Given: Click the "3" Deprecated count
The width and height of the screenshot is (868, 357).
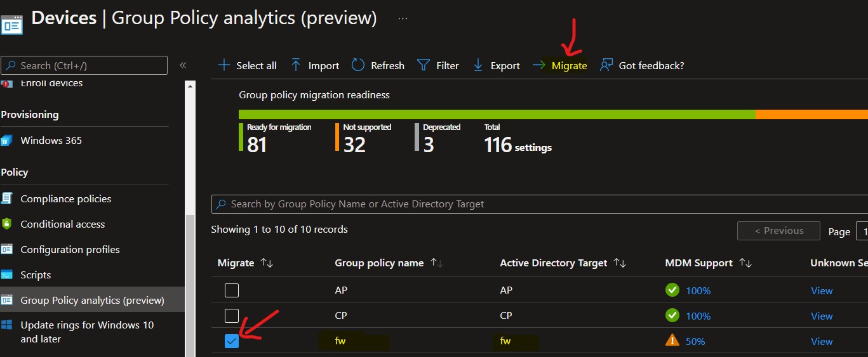Looking at the screenshot, I should click(x=429, y=145).
